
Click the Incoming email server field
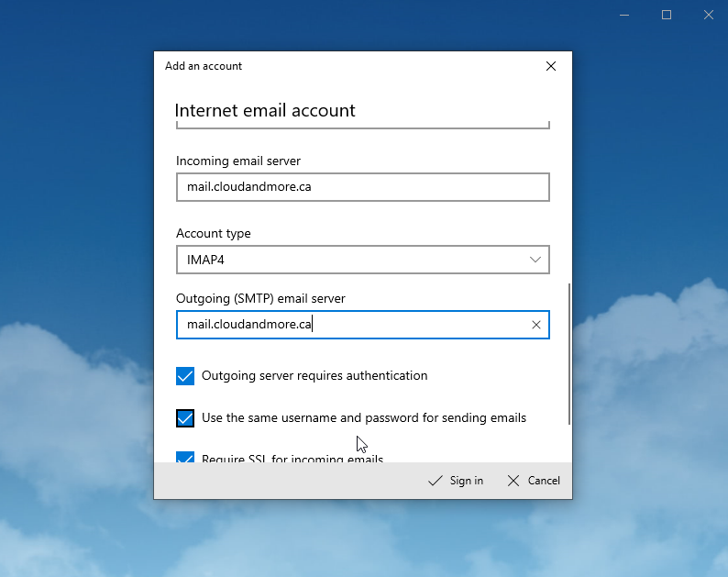click(x=362, y=187)
